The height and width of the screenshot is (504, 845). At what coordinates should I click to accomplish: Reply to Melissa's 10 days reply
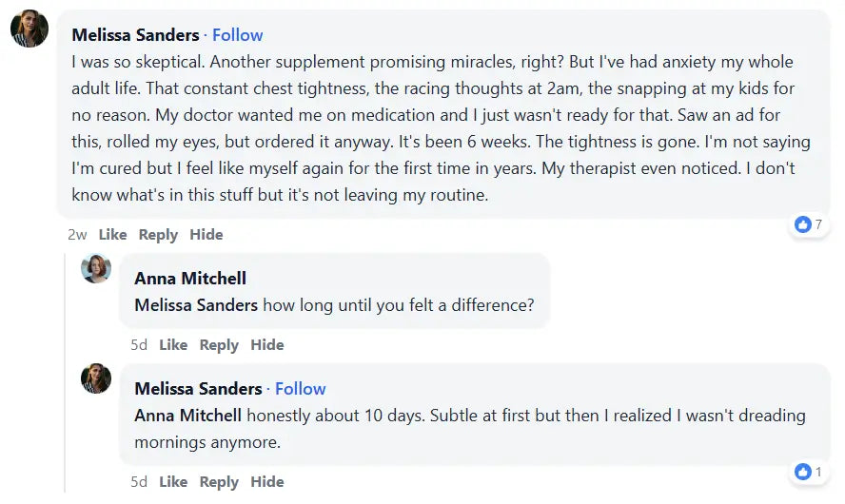tap(219, 482)
